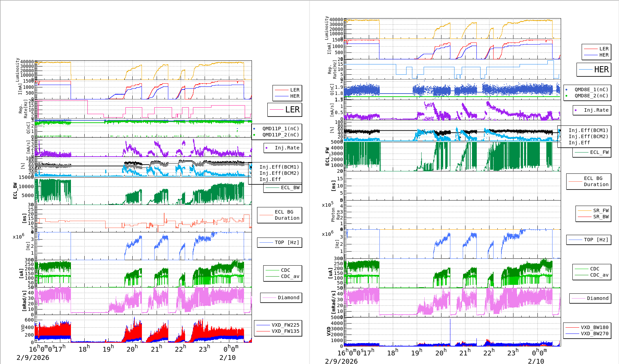The height and width of the screenshot is (364, 619).
Task: Click the Inj.Eff(BCM1) legend in left panel
Action: click(x=279, y=167)
